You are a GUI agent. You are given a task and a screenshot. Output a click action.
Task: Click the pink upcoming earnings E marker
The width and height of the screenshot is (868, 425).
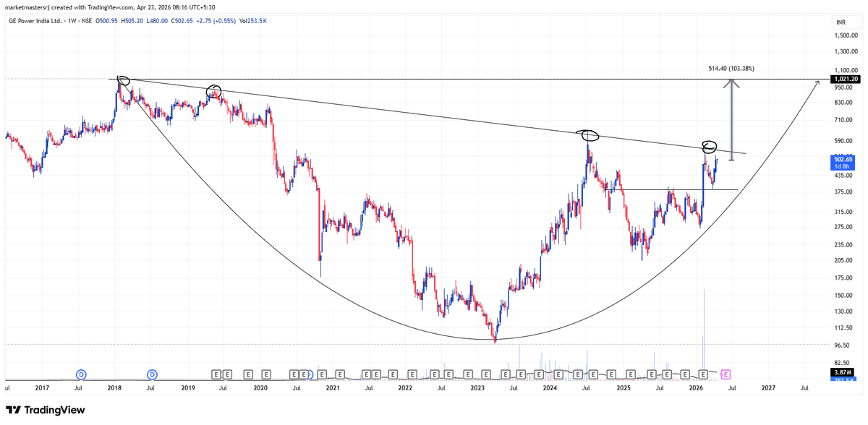click(726, 374)
